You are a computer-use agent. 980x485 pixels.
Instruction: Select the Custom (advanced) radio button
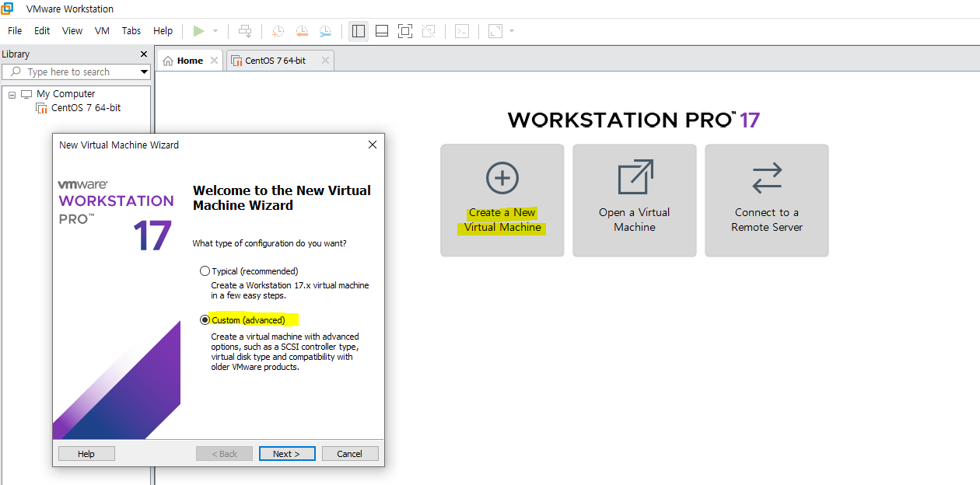point(205,320)
